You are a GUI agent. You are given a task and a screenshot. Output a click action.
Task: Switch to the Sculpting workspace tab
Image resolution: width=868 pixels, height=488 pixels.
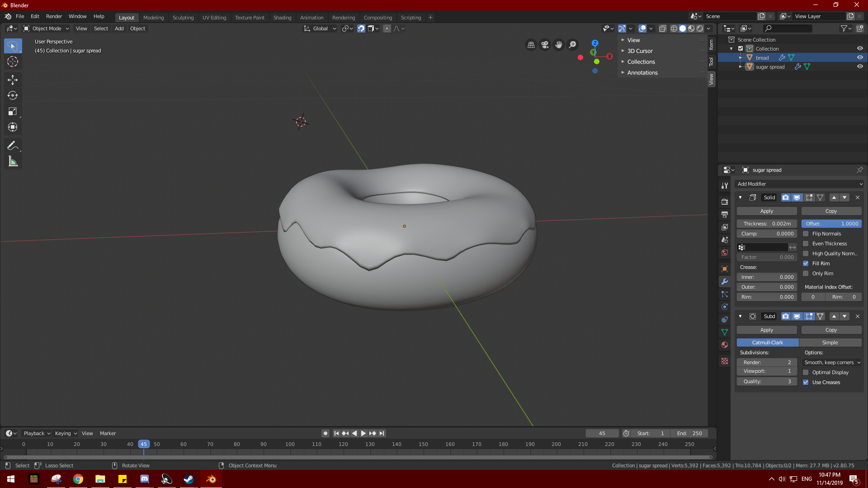point(183,18)
